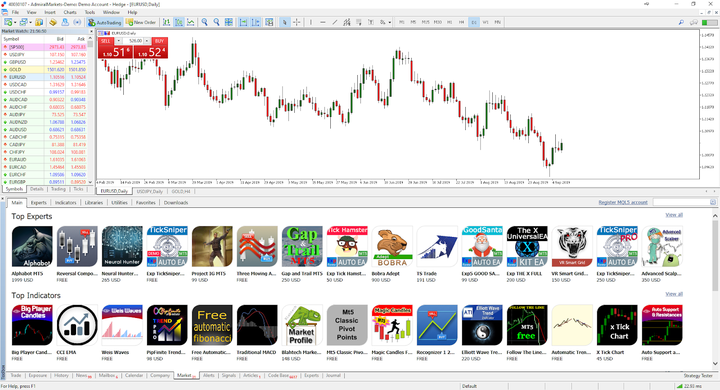Toggle chart auto-scroll icon

tap(243, 22)
